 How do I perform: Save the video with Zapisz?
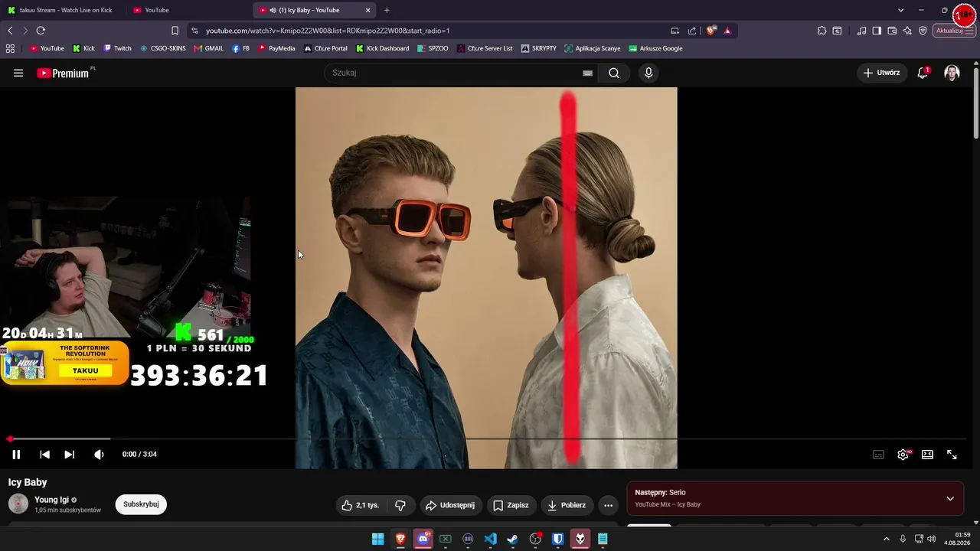[x=511, y=505]
